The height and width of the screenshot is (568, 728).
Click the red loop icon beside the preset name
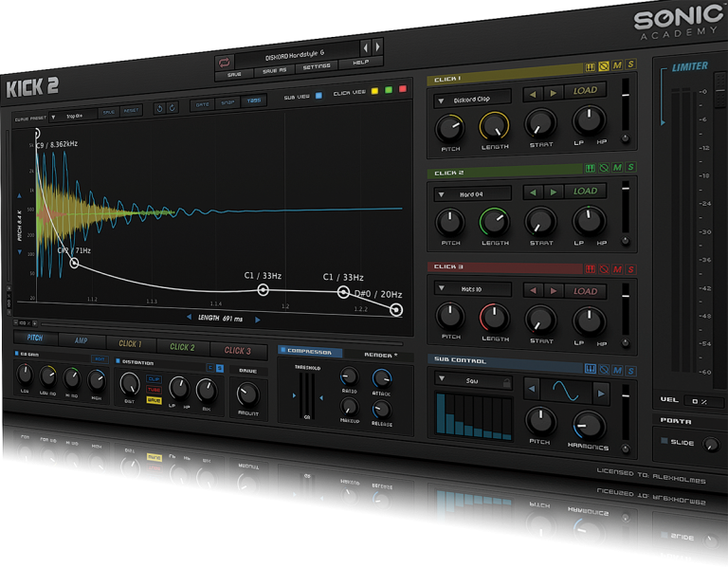point(225,63)
